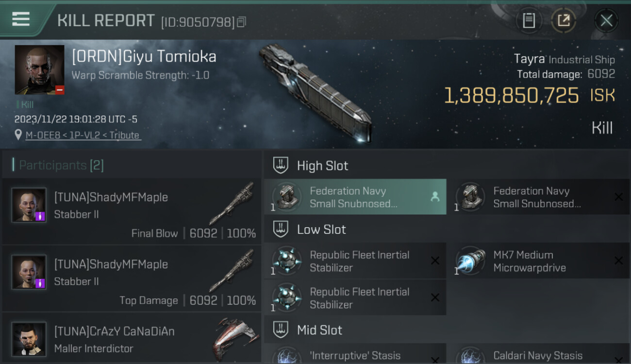Close the kill report window

point(606,20)
